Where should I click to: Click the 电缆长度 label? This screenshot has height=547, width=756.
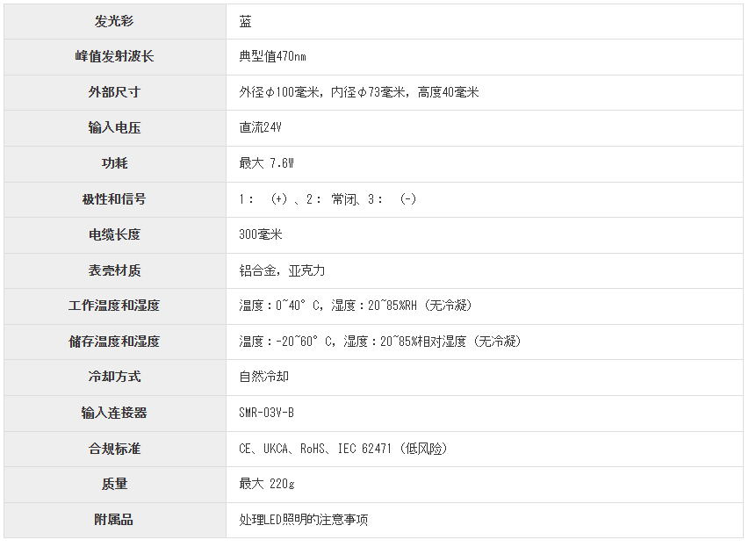tap(114, 234)
